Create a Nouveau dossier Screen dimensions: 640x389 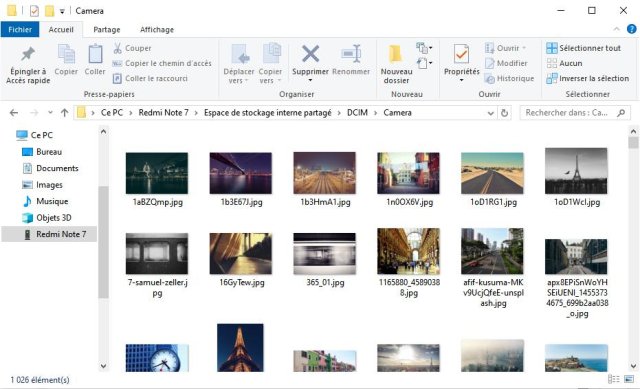pos(396,64)
